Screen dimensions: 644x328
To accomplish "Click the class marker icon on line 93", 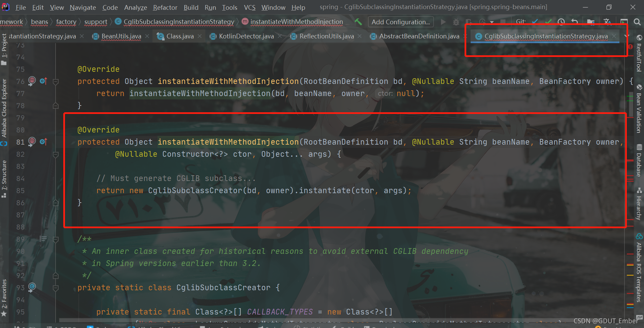I will [32, 287].
